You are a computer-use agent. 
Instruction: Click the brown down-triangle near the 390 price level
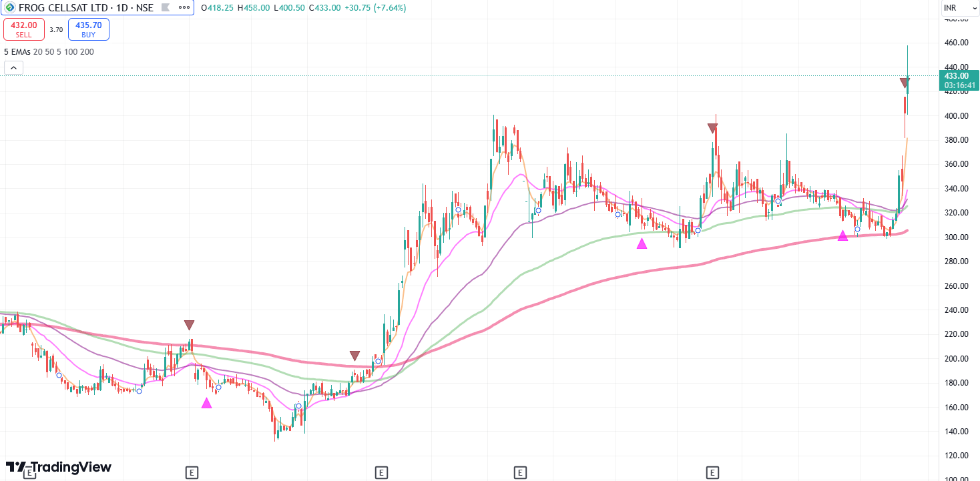click(x=712, y=127)
